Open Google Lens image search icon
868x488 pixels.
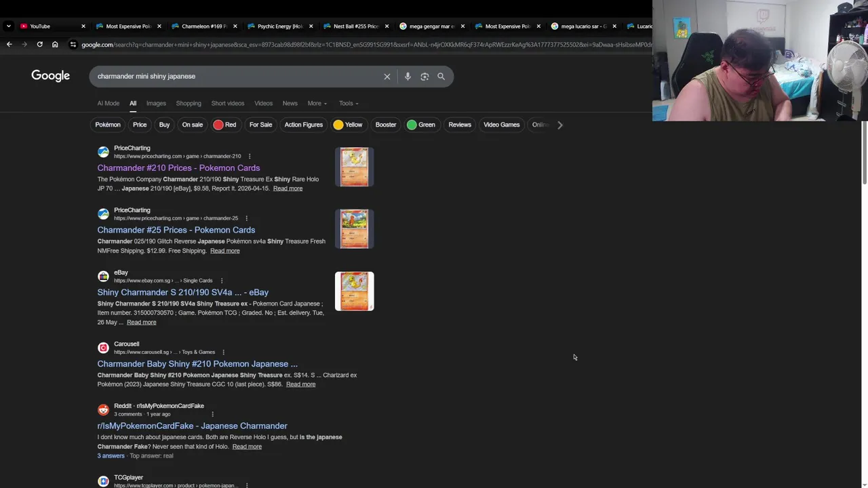tap(425, 77)
